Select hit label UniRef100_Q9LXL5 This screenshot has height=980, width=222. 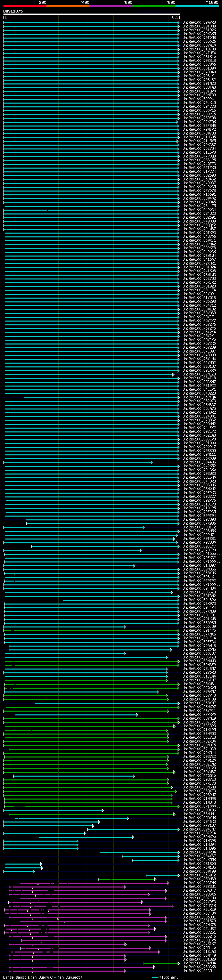pos(199,103)
